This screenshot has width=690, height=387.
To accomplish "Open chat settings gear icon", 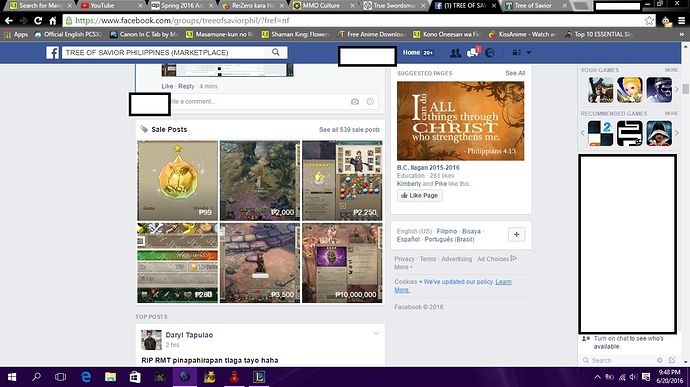I will click(x=659, y=360).
